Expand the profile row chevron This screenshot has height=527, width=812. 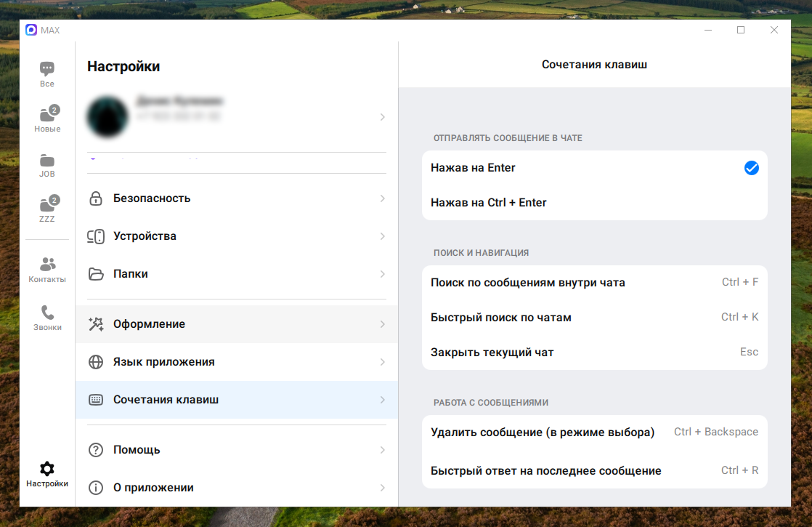383,117
